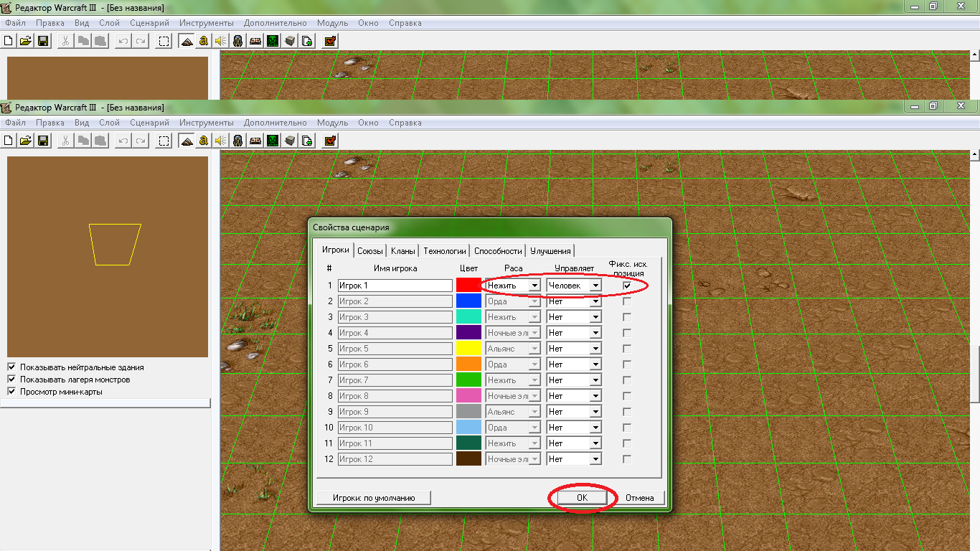Click the red color swatch for Игрок 1

[468, 286]
